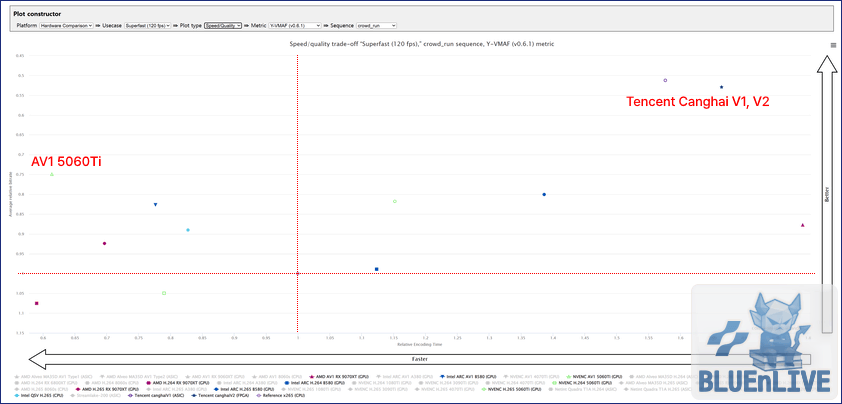Click the NVENC H.264 5060Ti green square point
Image resolution: width=842 pixels, height=404 pixels.
tap(164, 293)
